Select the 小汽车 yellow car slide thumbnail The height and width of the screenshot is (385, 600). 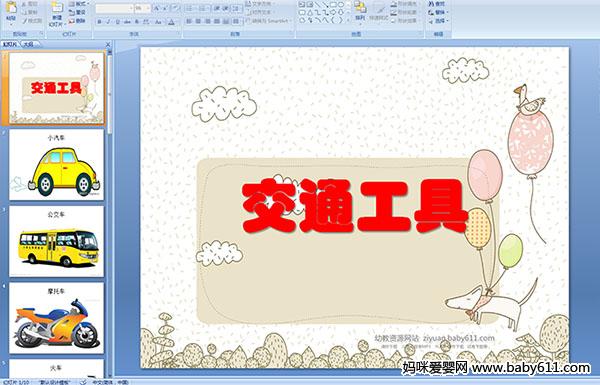coord(56,165)
